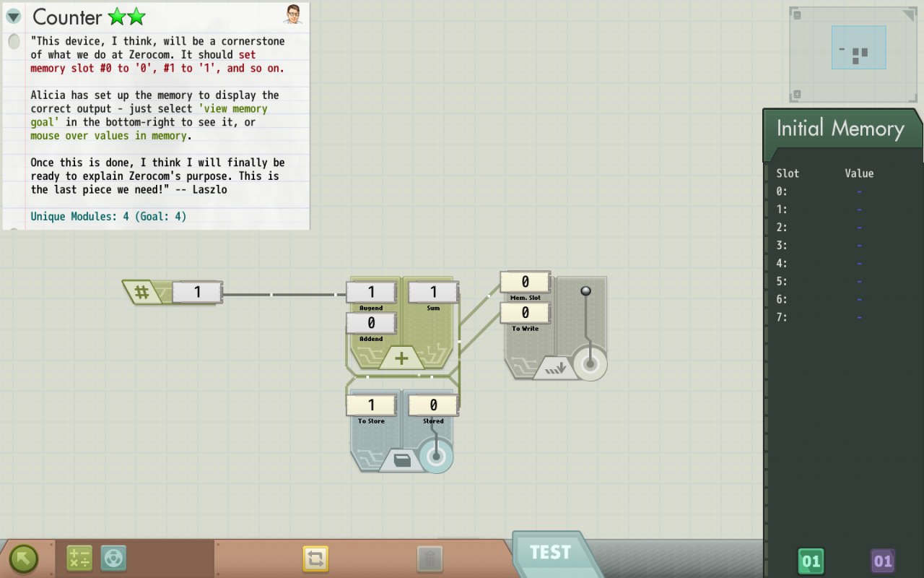Click the trash can delete icon
924x578 pixels.
point(430,558)
